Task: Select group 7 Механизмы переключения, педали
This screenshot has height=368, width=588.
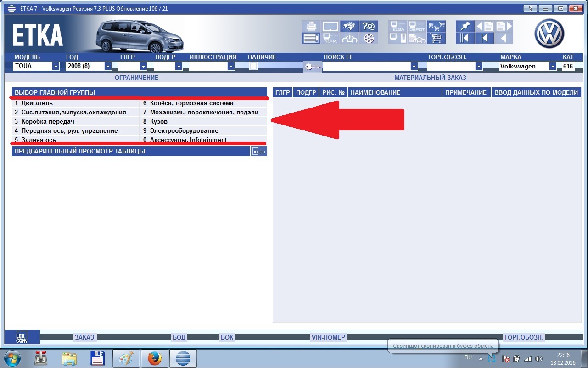Action: point(203,113)
